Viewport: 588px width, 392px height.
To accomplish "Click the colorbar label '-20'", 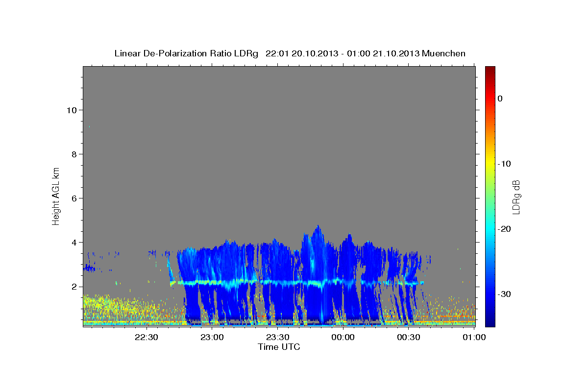I will (x=504, y=229).
